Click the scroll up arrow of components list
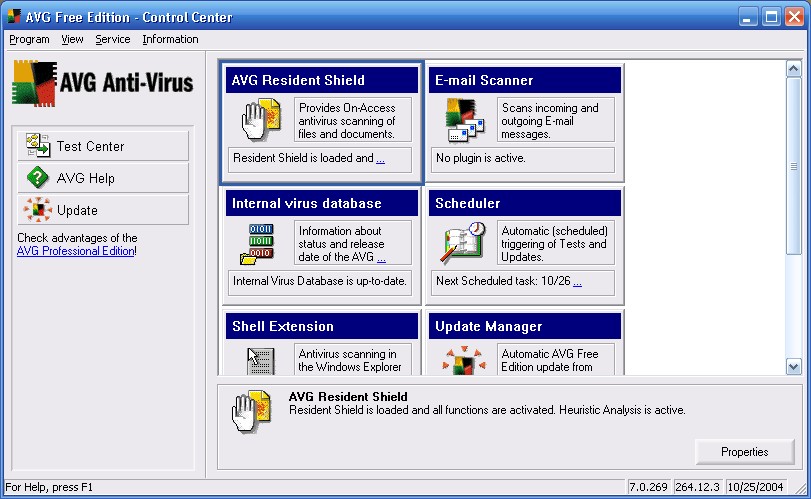Viewport: 811px width, 499px height. click(793, 69)
